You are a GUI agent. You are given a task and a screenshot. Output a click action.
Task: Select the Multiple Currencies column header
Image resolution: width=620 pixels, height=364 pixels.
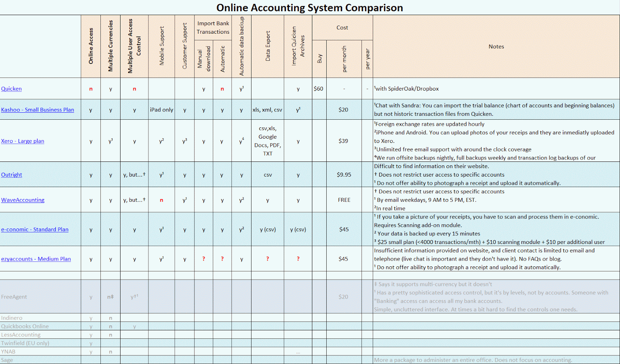(110, 46)
